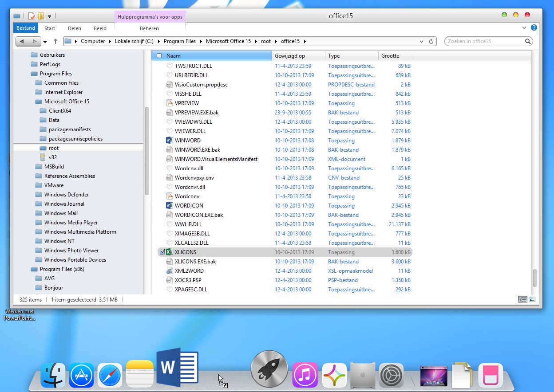Screen dimensions: 554x392
Task: Go up one folder level arrow
Action: pyautogui.click(x=55, y=41)
